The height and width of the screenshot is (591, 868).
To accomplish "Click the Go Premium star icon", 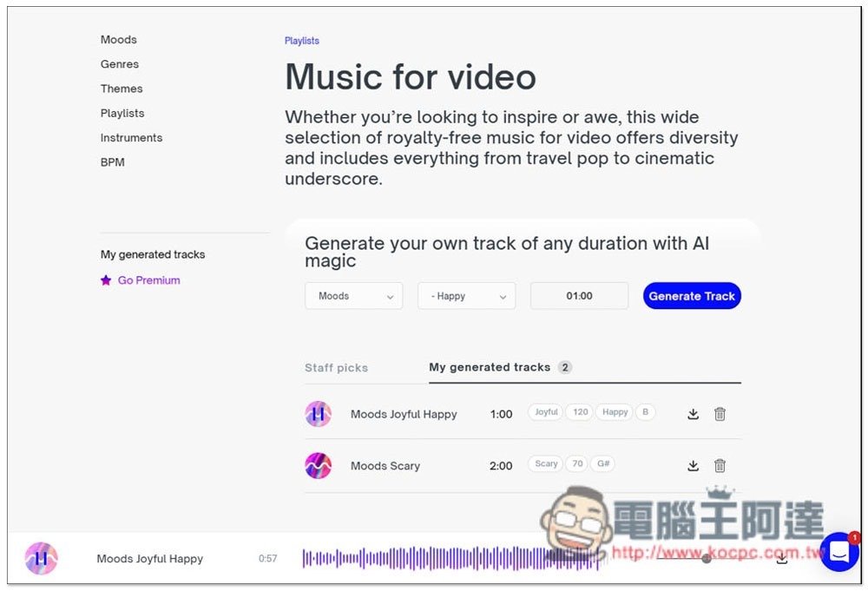I will point(106,280).
